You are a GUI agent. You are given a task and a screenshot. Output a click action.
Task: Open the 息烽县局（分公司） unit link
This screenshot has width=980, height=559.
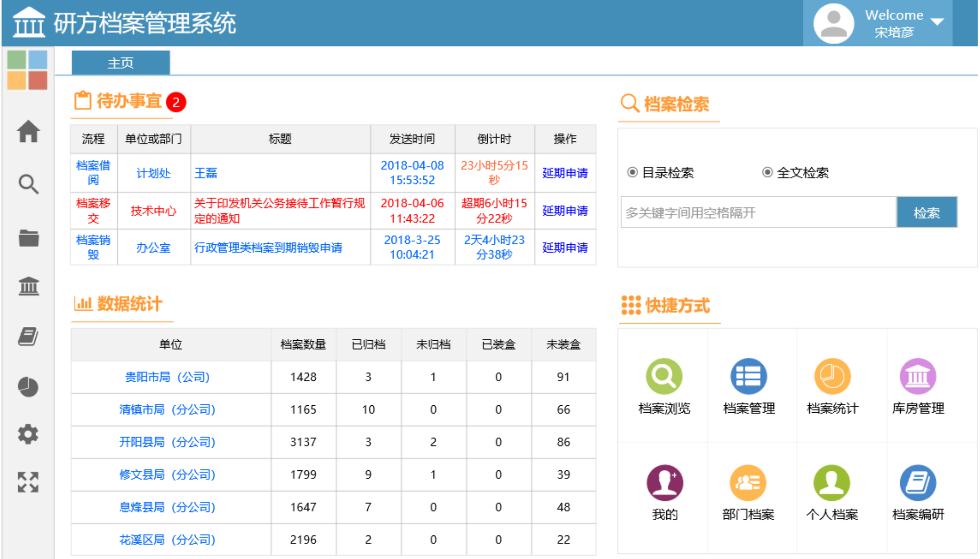[167, 507]
